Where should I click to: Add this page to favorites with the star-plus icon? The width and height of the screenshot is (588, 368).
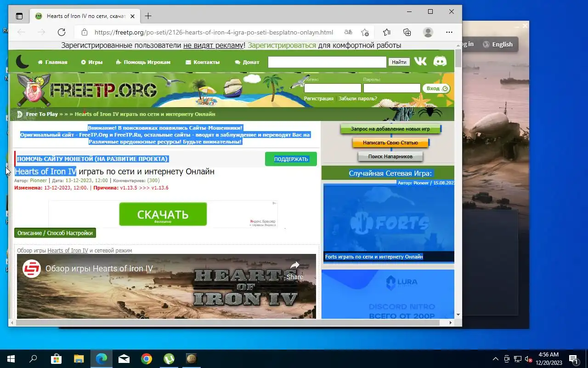point(365,32)
